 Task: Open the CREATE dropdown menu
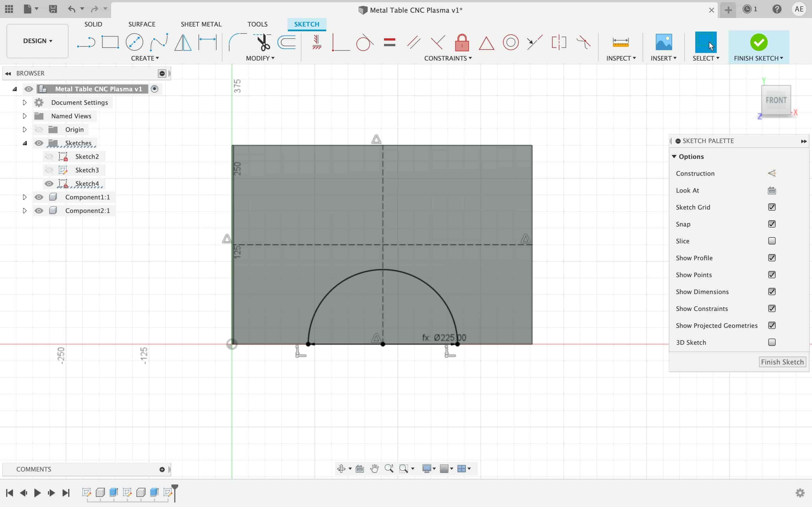(144, 58)
